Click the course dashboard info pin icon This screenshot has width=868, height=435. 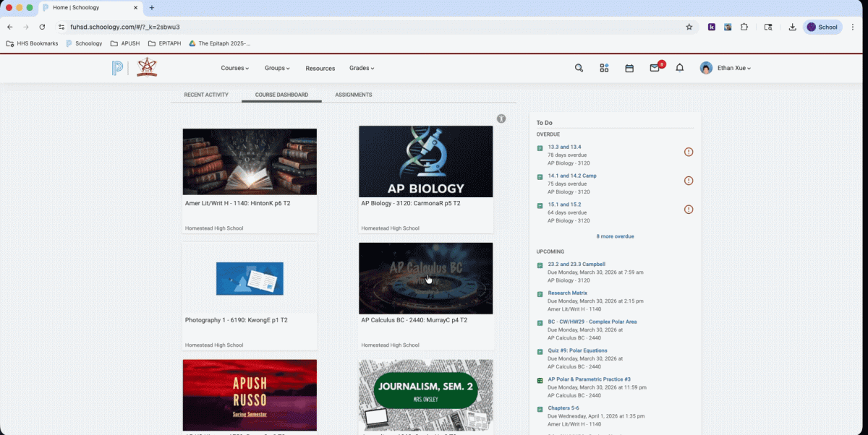(501, 119)
